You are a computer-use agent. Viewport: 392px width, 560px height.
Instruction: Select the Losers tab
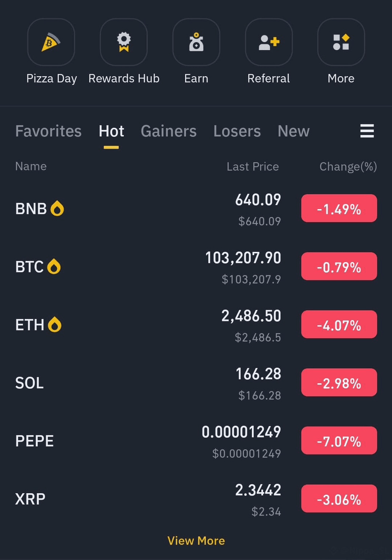pyautogui.click(x=237, y=131)
